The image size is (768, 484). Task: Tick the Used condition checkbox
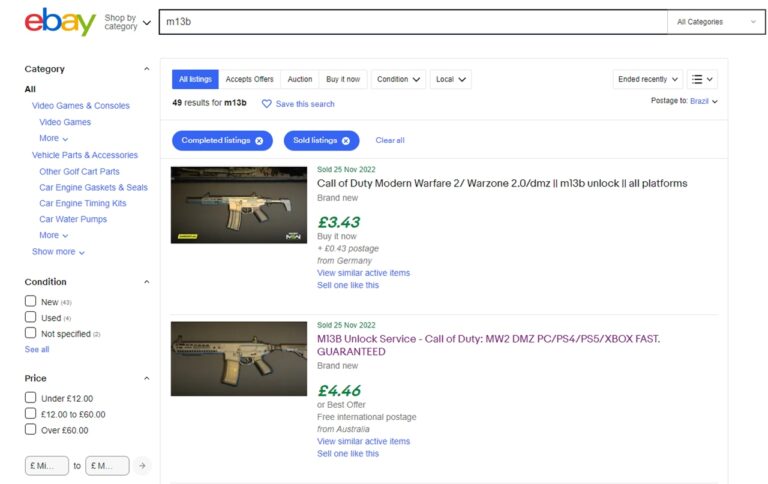[x=30, y=317]
